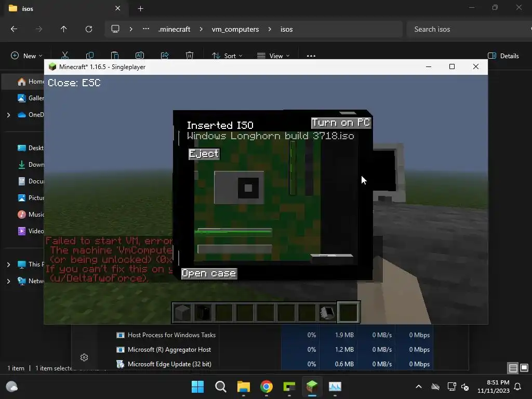Toggle the Details pane
Image resolution: width=532 pixels, height=399 pixels.
pyautogui.click(x=503, y=56)
